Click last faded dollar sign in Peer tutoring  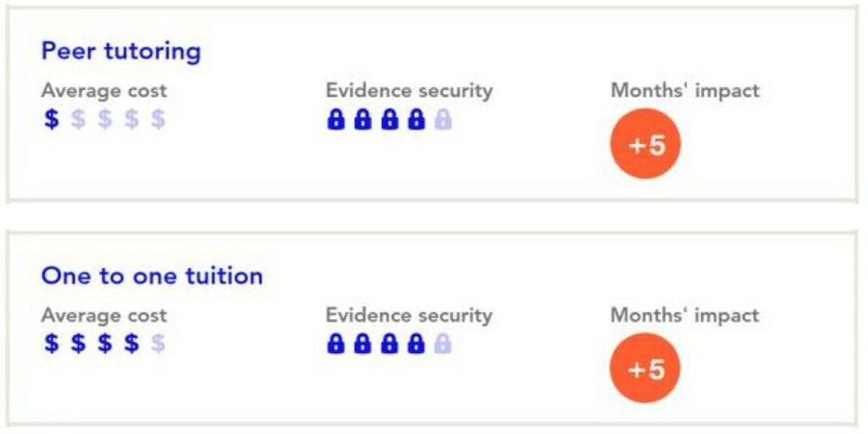(158, 119)
